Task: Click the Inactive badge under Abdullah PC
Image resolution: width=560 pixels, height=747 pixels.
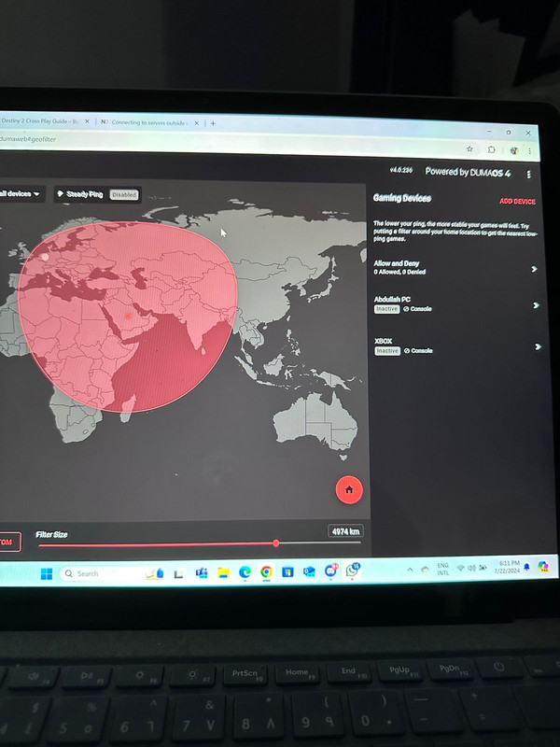Action: coord(386,309)
